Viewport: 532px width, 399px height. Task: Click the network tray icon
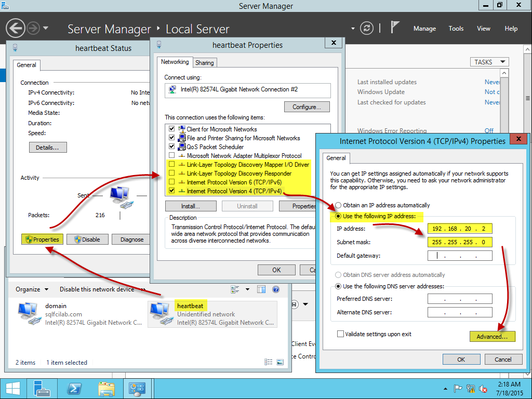point(471,389)
